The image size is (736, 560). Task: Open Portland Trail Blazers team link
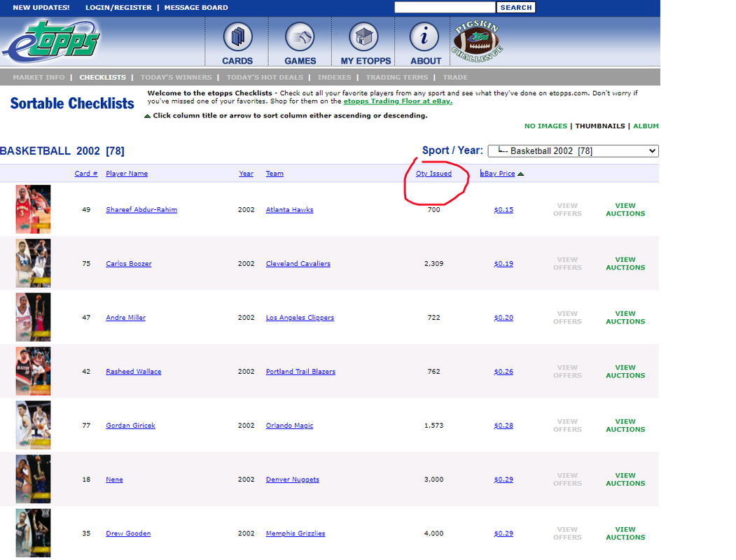[300, 372]
